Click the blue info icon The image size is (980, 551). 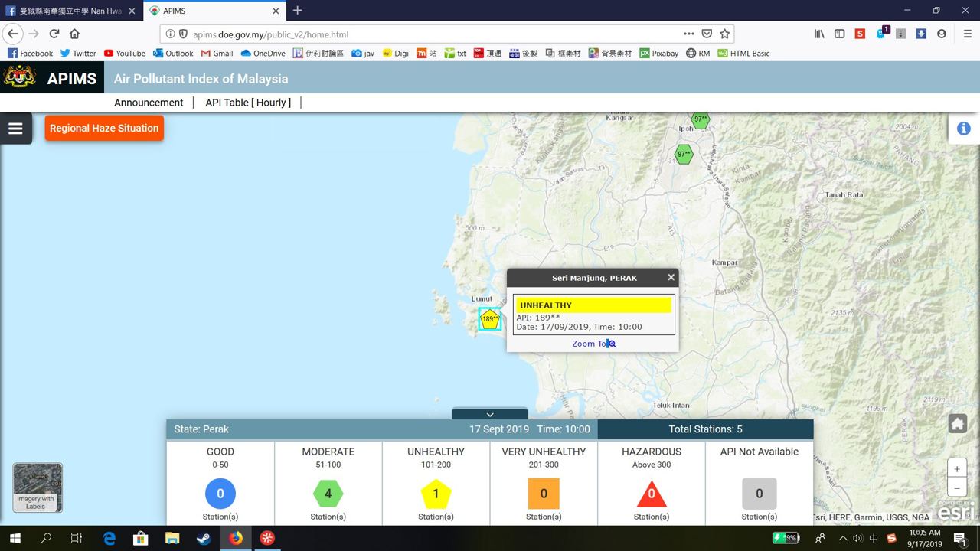[x=964, y=129]
